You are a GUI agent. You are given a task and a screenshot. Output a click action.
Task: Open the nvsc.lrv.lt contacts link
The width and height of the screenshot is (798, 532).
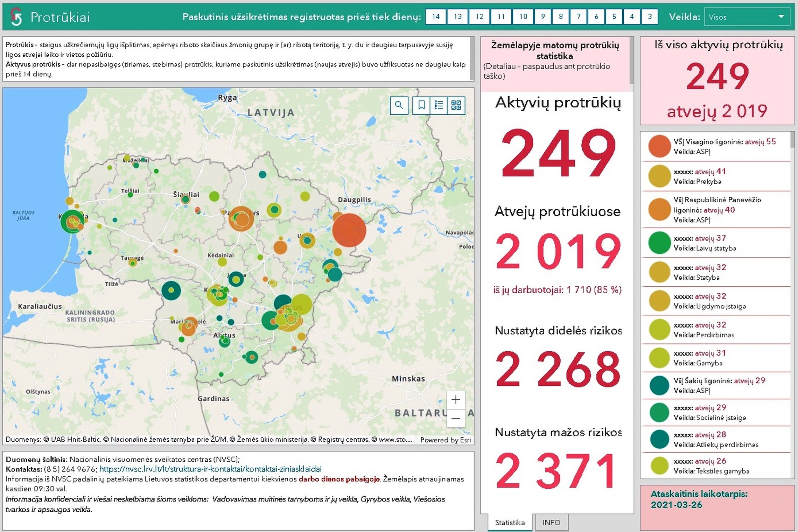click(x=210, y=469)
